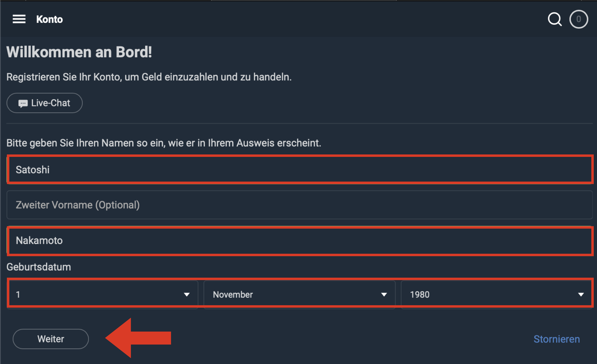
Task: Select the optional Zweiter Vorname field
Action: [x=298, y=205]
